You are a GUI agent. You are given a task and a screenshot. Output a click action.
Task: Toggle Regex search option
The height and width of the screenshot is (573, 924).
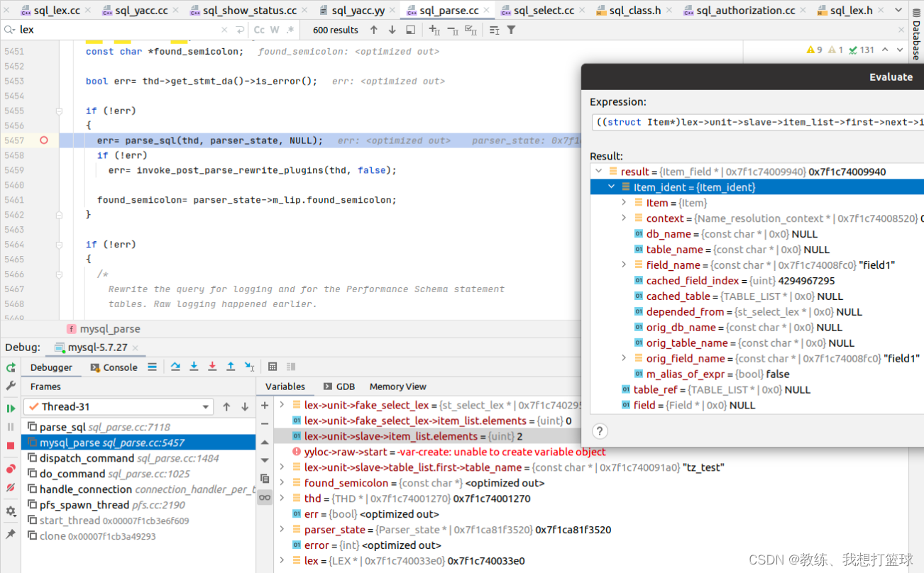point(292,30)
